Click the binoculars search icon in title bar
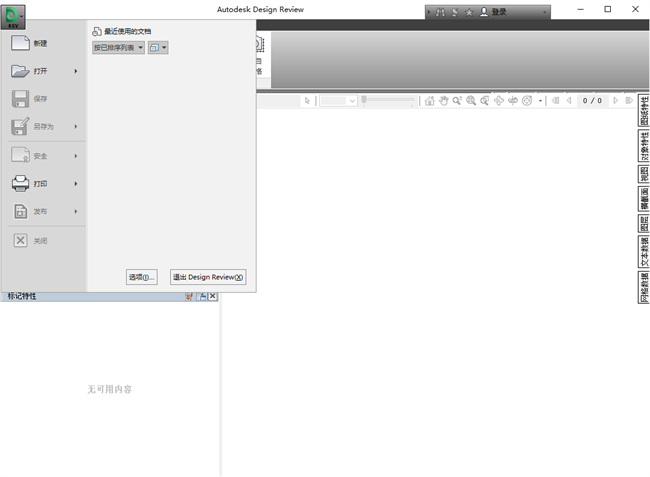The image size is (650, 477). click(x=440, y=12)
